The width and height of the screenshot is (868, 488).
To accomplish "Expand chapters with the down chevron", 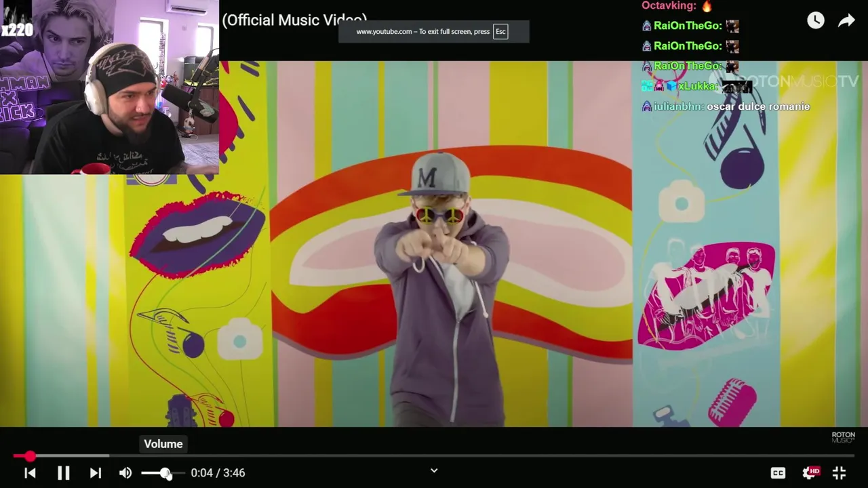I will tap(434, 470).
